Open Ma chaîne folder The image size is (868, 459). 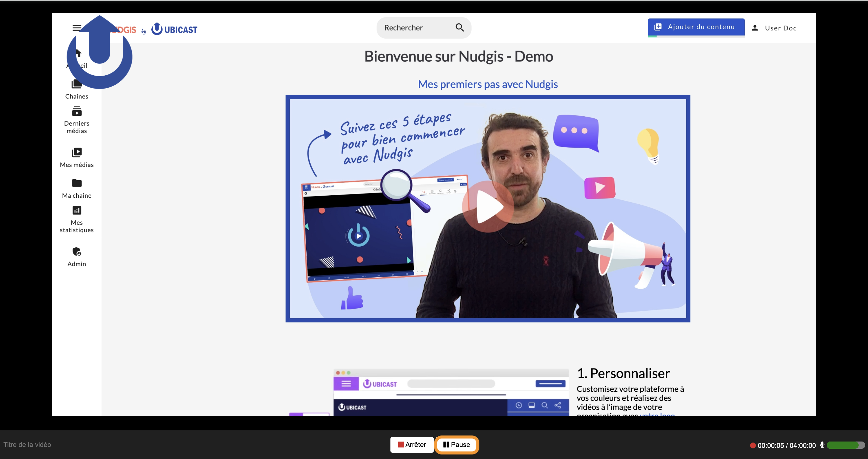pos(77,189)
